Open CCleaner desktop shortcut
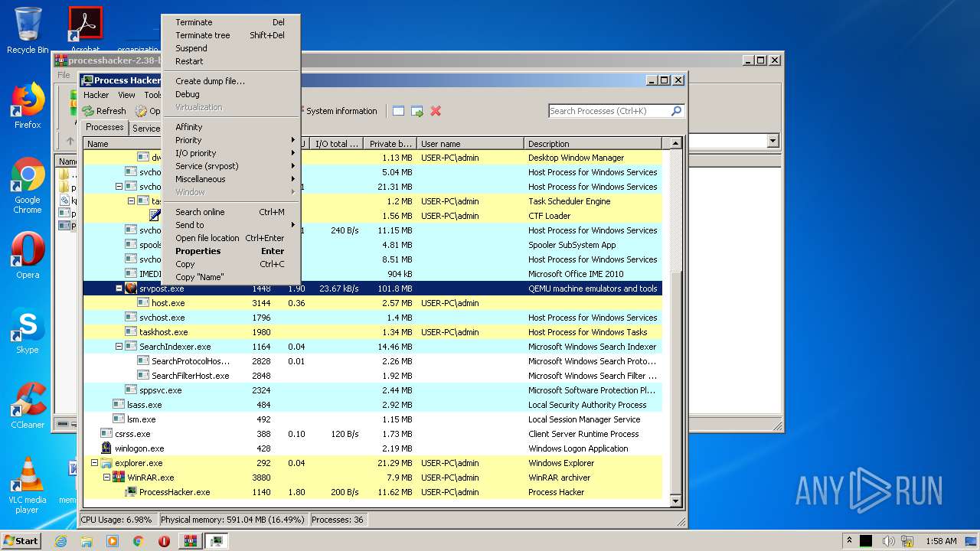 click(28, 406)
